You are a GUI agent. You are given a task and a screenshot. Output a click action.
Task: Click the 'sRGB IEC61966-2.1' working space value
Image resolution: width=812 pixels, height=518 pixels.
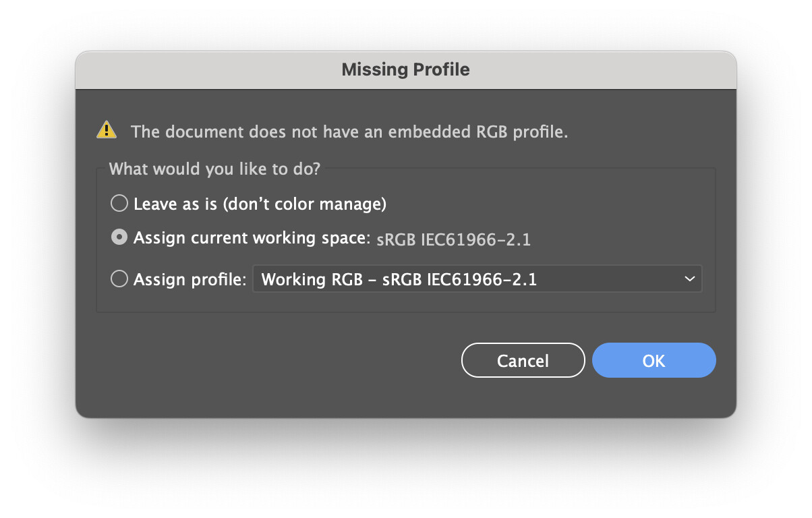(453, 239)
